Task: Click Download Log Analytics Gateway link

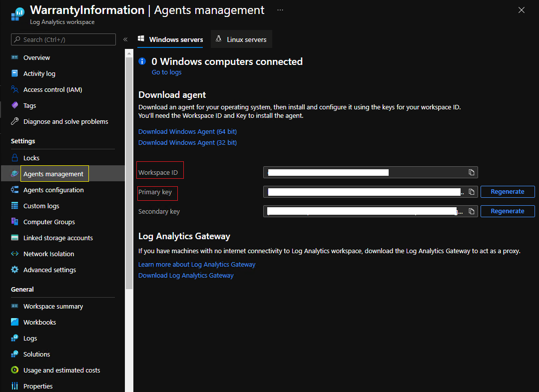Action: (x=186, y=275)
